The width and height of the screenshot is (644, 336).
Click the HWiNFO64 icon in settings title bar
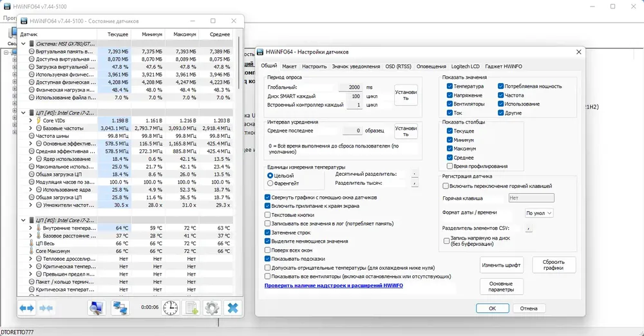[260, 52]
